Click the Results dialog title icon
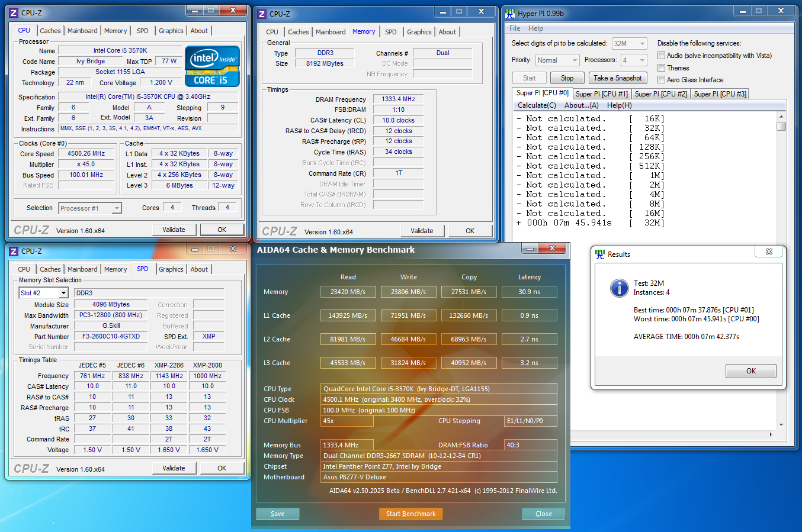 pyautogui.click(x=600, y=254)
